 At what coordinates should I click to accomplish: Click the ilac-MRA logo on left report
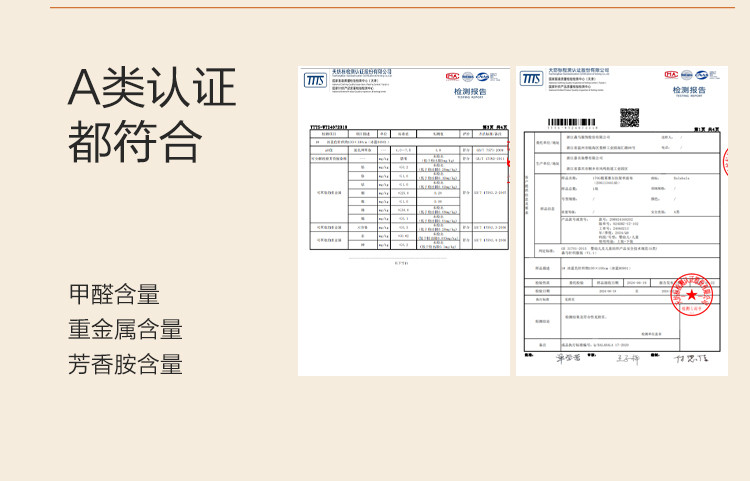tap(467, 76)
